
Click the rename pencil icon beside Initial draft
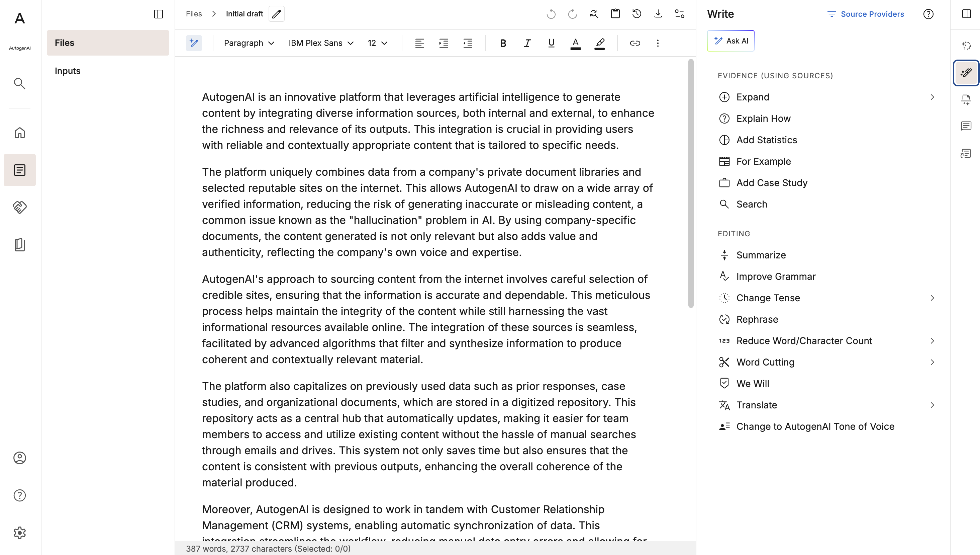click(277, 14)
